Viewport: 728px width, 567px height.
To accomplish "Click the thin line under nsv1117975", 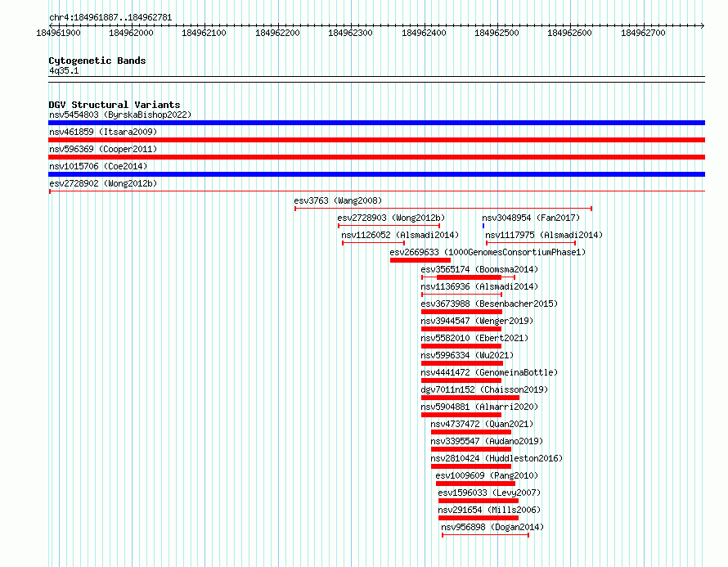I will 531,243.
